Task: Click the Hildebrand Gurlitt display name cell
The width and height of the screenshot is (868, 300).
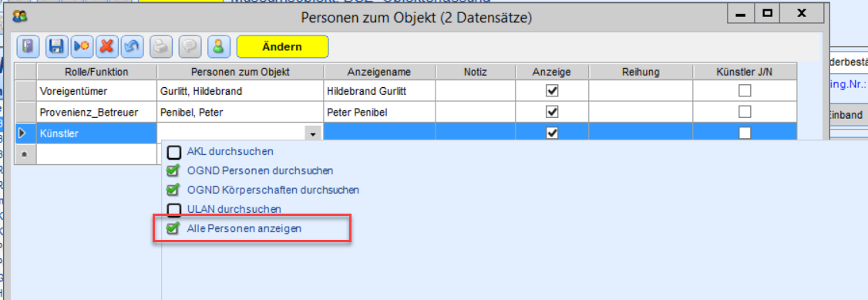Action: [380, 91]
